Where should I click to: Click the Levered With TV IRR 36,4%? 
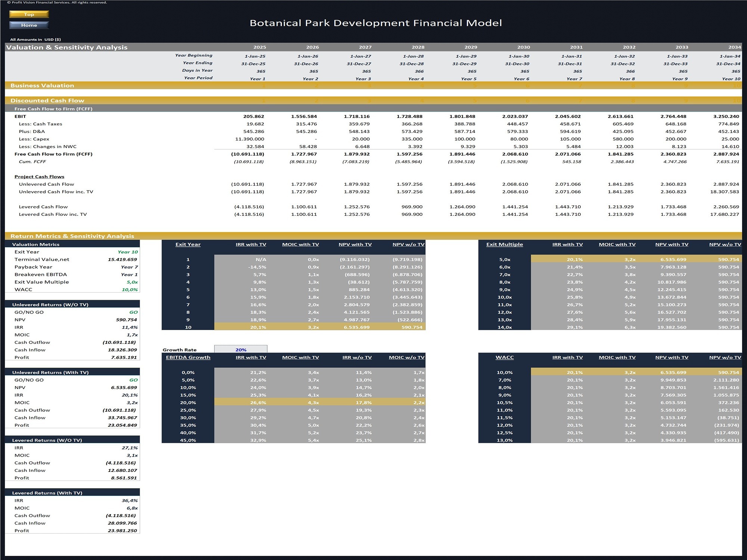(130, 500)
